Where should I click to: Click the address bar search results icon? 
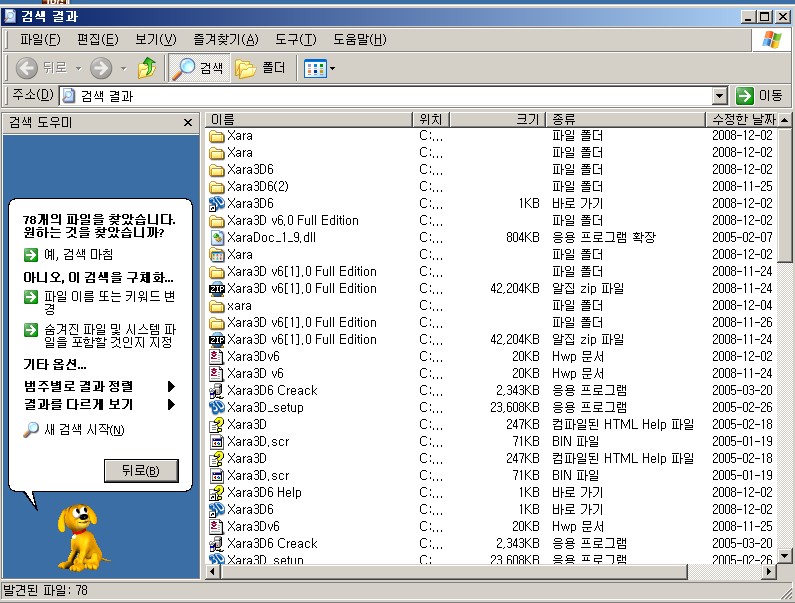[x=69, y=95]
